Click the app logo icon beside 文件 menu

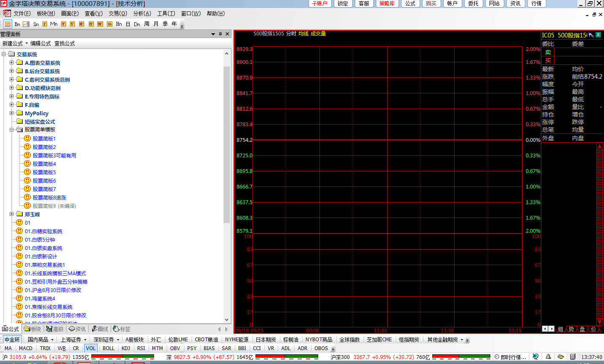click(x=7, y=13)
